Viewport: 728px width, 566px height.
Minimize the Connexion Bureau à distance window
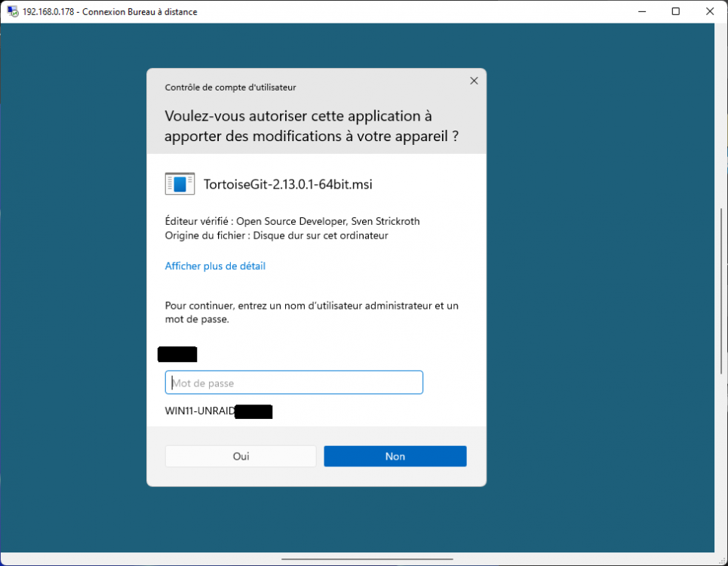point(642,11)
